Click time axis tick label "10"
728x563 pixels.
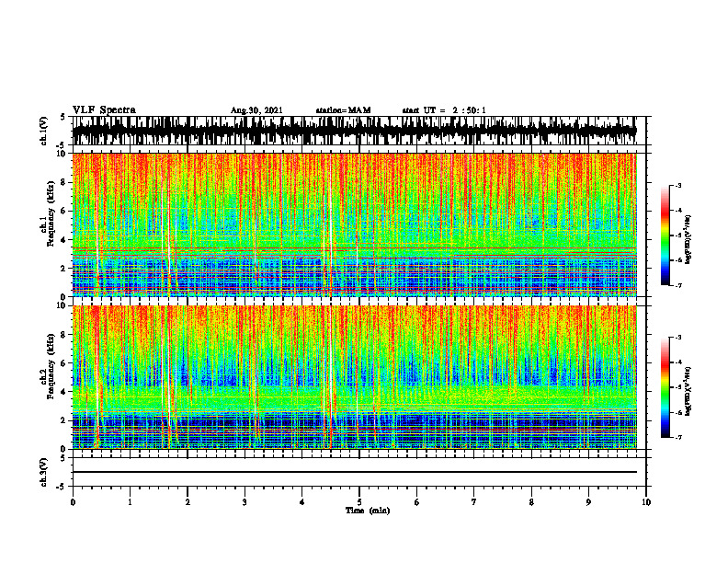click(646, 502)
